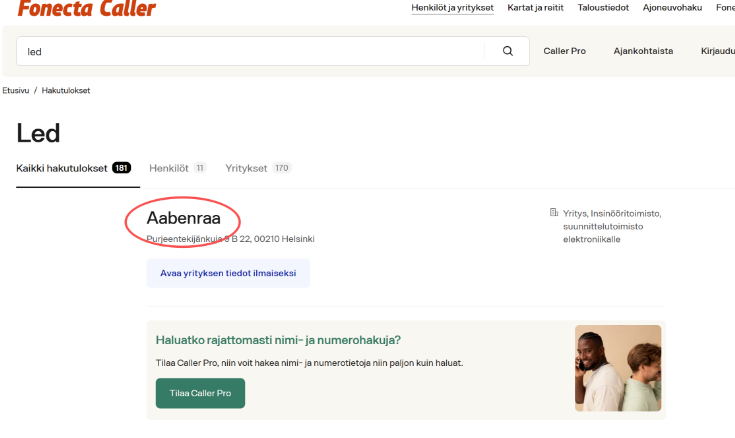Go to Etusivu breadcrumb
Image resolution: width=735 pixels, height=438 pixels.
(15, 91)
